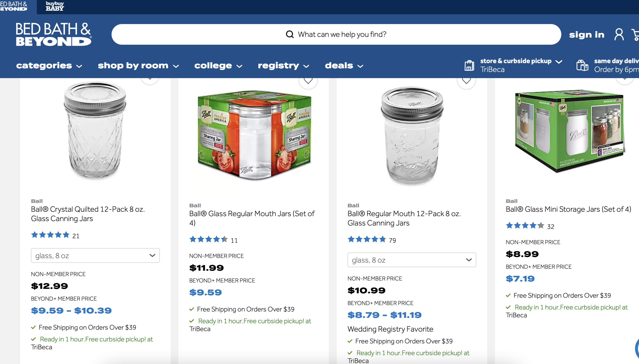Image resolution: width=639 pixels, height=364 pixels.
Task: Favorite the Glass Regular Mouth Jars set
Action: [308, 81]
